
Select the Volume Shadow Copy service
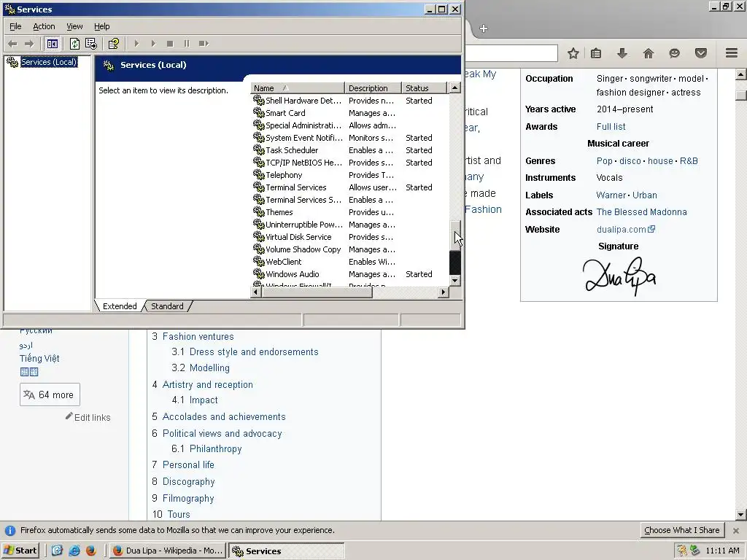pyautogui.click(x=349, y=249)
